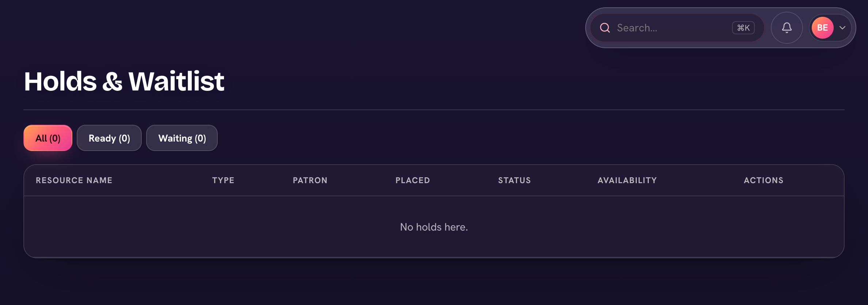
Task: Show the Waiting (0) holds tab
Action: click(182, 138)
